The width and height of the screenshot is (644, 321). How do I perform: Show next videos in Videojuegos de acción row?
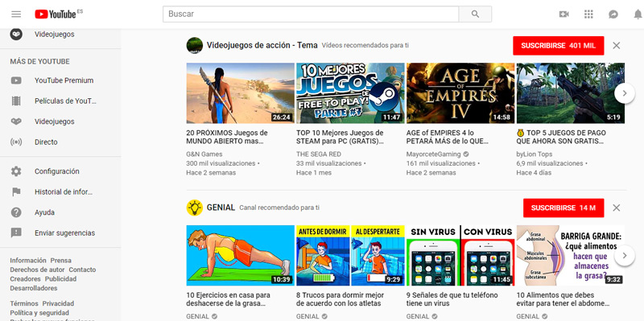click(x=625, y=93)
